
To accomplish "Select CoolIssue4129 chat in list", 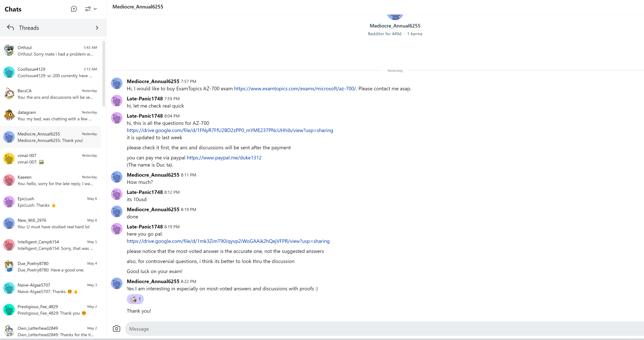I will (x=52, y=72).
